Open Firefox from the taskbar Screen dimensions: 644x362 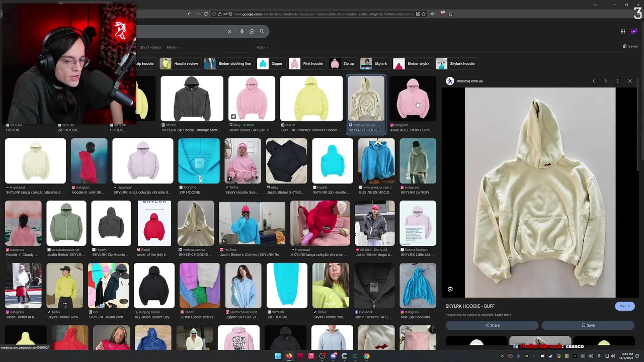[x=289, y=356]
